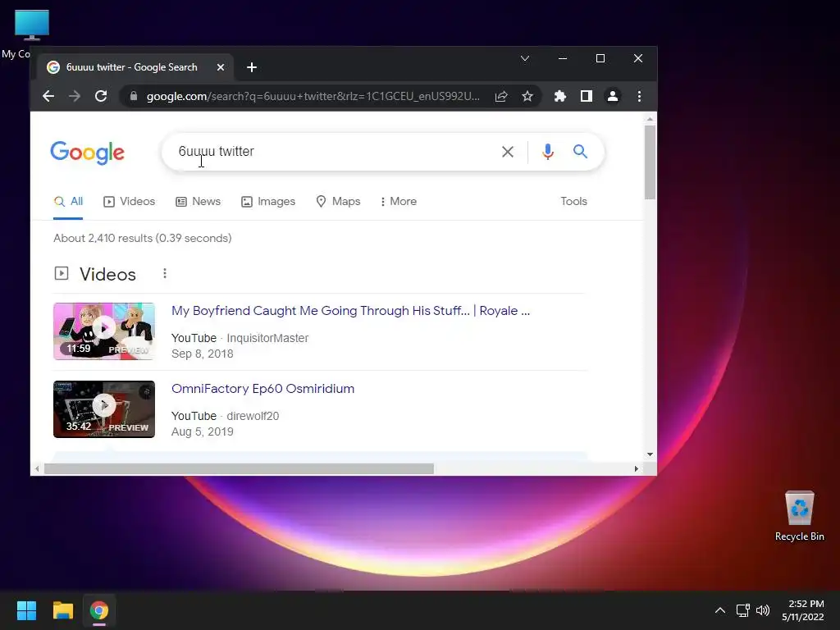Viewport: 840px width, 630px height.
Task: Click the volume speaker tray icon
Action: pyautogui.click(x=763, y=610)
